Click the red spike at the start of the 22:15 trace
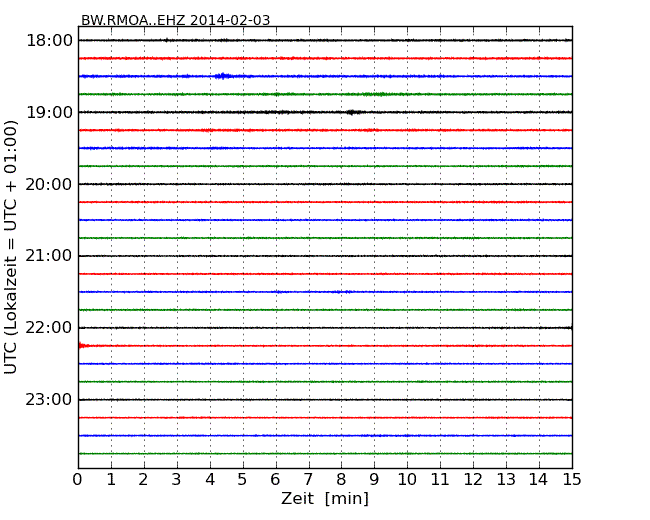The image size is (650, 520). 82,346
